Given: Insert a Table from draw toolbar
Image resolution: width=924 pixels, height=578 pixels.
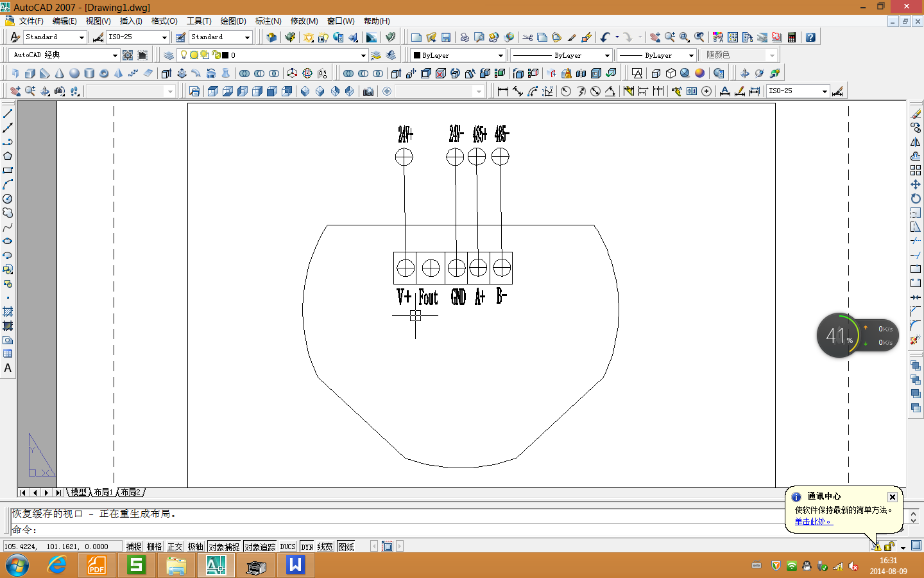Looking at the screenshot, I should point(8,354).
